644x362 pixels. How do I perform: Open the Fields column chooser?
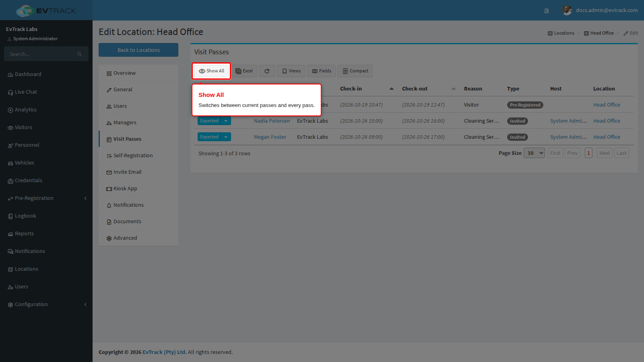322,71
